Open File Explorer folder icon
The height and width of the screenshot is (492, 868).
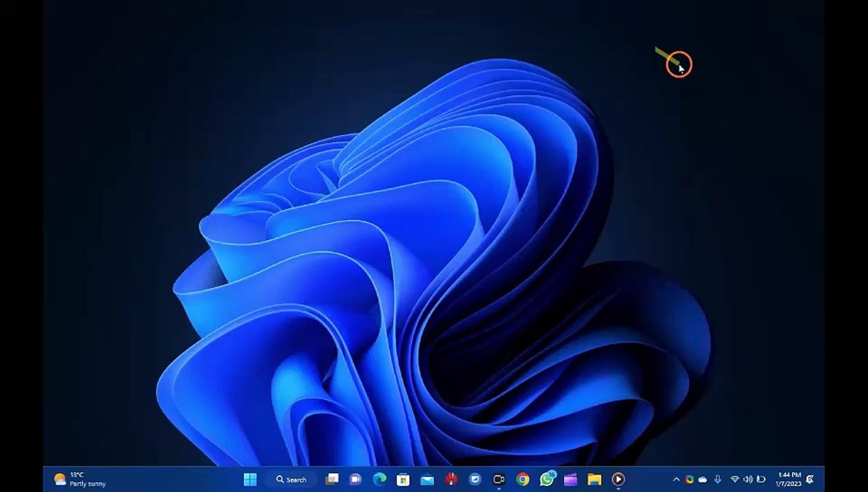click(595, 480)
